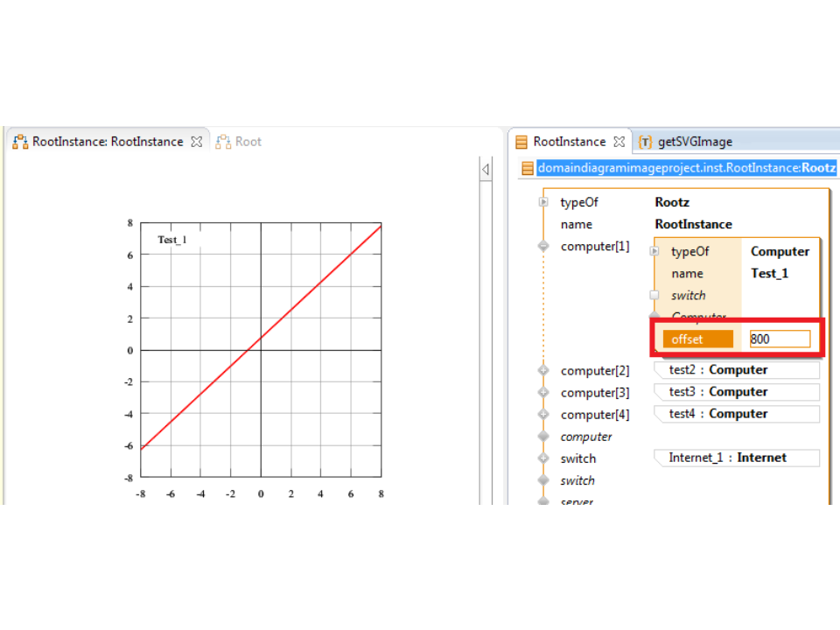Image resolution: width=840 pixels, height=630 pixels.
Task: Close the RootInstance editor tab on right
Action: click(x=619, y=142)
